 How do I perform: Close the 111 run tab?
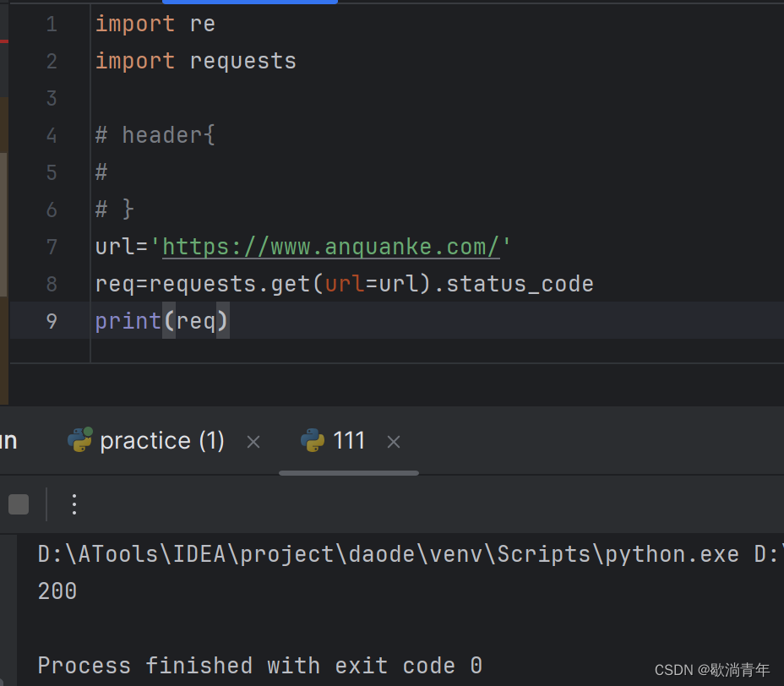coord(394,442)
